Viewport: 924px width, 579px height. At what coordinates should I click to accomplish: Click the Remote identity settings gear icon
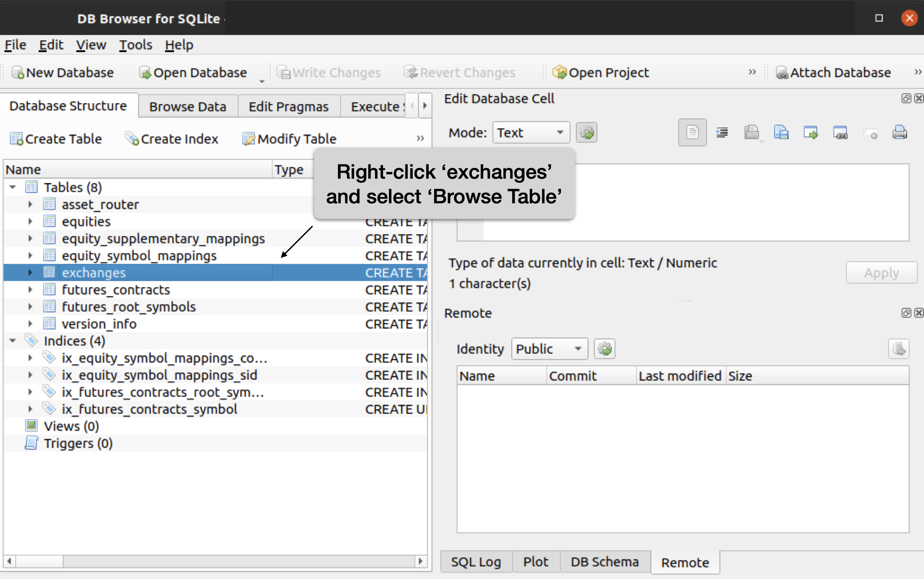click(x=604, y=349)
